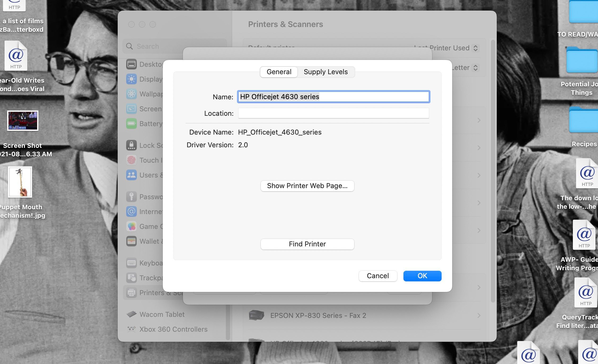Viewport: 598px width, 364px height.
Task: Select the Displays sidebar icon
Action: pos(131,79)
